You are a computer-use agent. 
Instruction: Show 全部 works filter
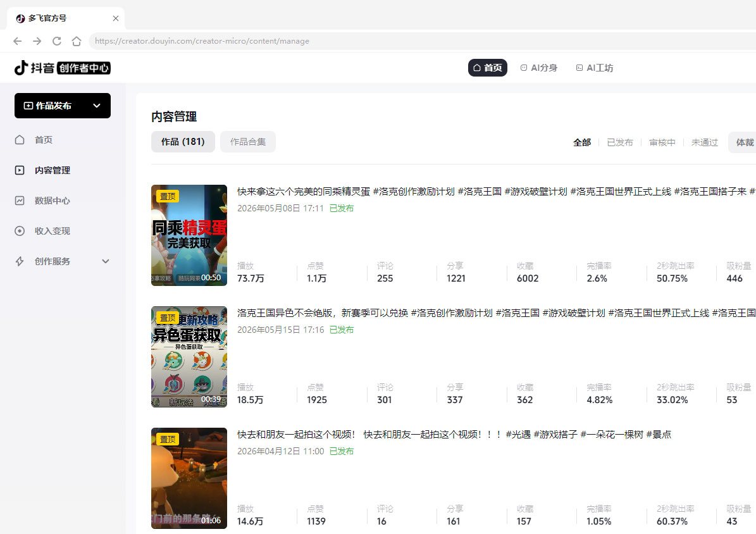tap(582, 142)
